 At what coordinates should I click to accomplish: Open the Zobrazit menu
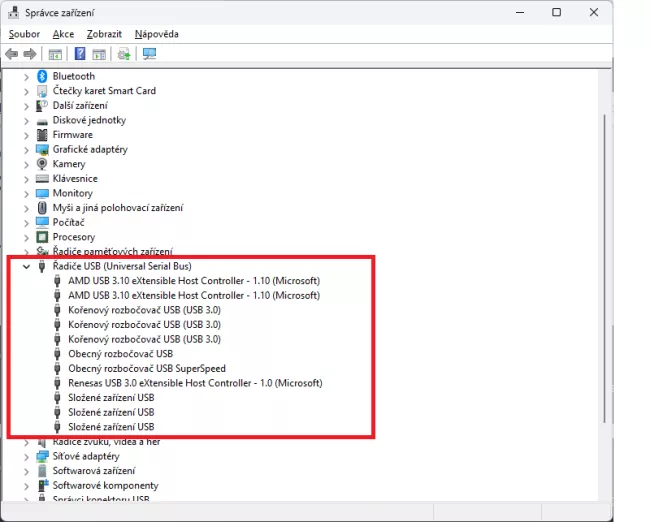[x=104, y=34]
